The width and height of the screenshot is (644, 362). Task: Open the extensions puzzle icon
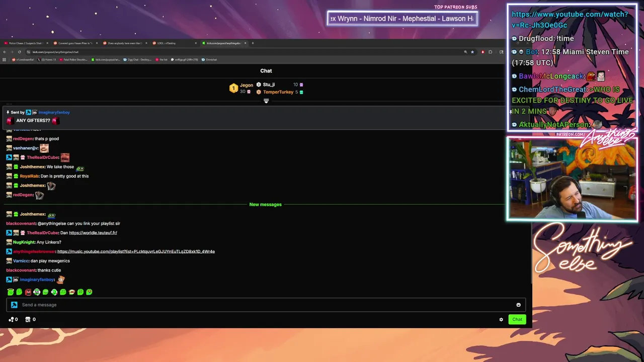point(491,52)
